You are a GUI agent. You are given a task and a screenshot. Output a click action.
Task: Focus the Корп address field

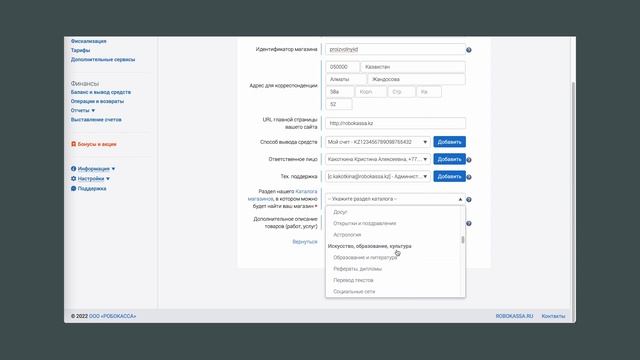point(371,92)
